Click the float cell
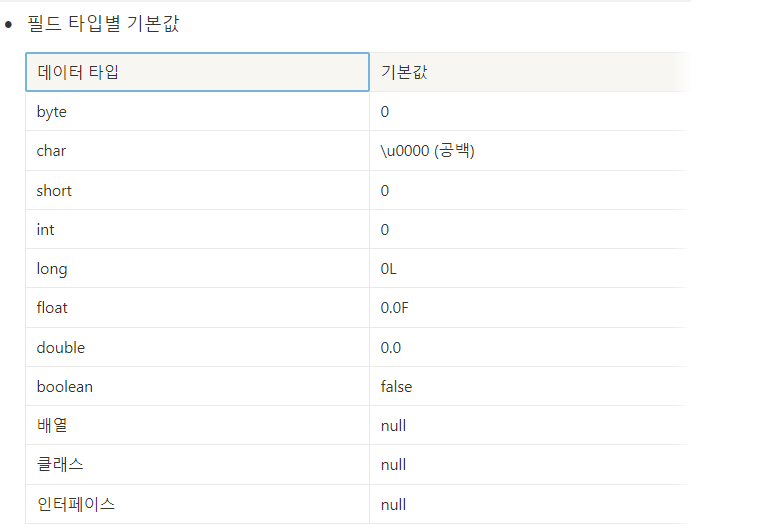 [197, 308]
